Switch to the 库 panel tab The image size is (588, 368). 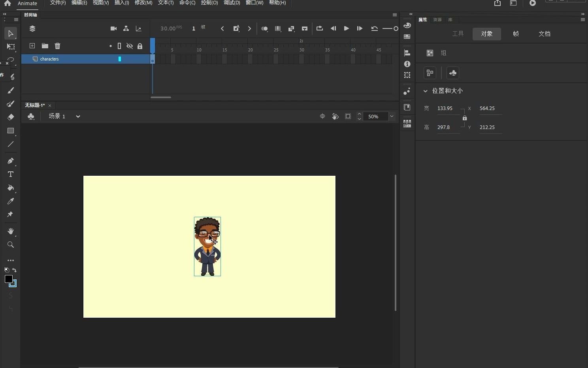coord(450,19)
